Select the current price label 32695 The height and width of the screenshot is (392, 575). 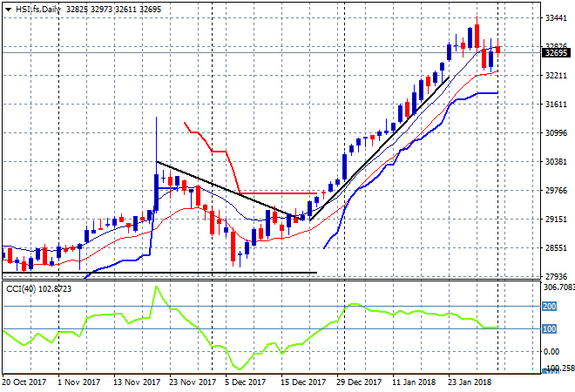pyautogui.click(x=555, y=52)
